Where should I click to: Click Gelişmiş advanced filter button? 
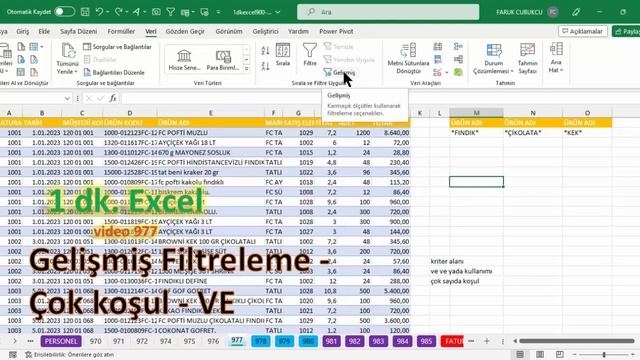coord(340,72)
